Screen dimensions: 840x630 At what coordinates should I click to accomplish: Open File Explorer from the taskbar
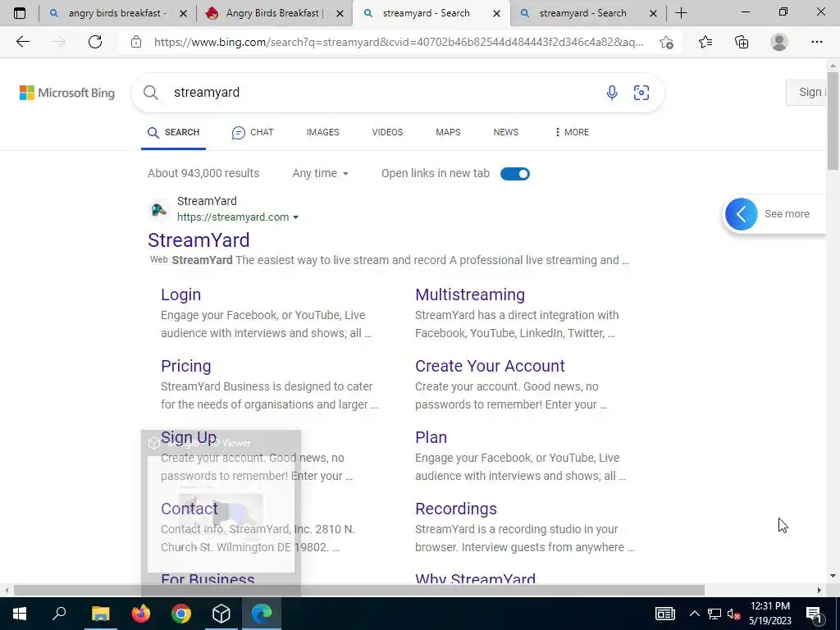(x=100, y=614)
